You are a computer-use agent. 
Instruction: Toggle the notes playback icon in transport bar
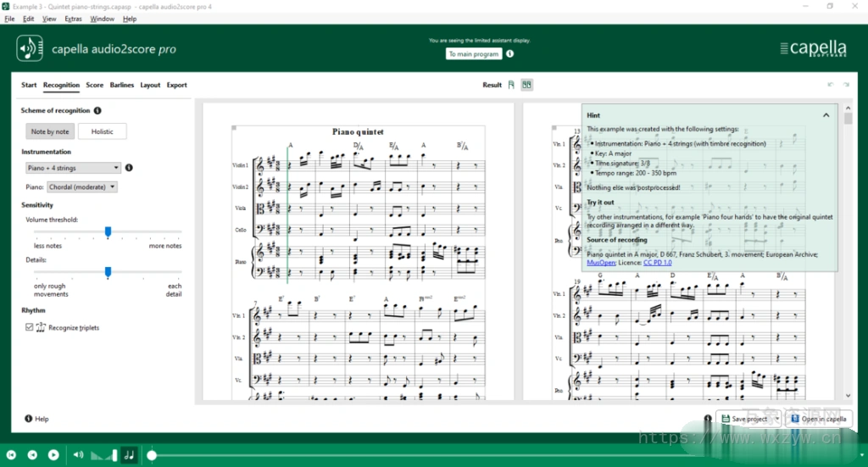[129, 455]
